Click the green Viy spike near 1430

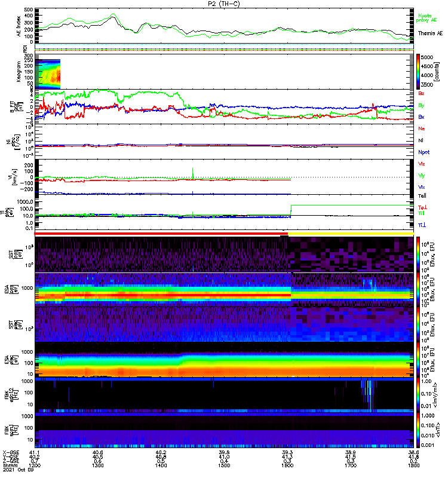(192, 173)
